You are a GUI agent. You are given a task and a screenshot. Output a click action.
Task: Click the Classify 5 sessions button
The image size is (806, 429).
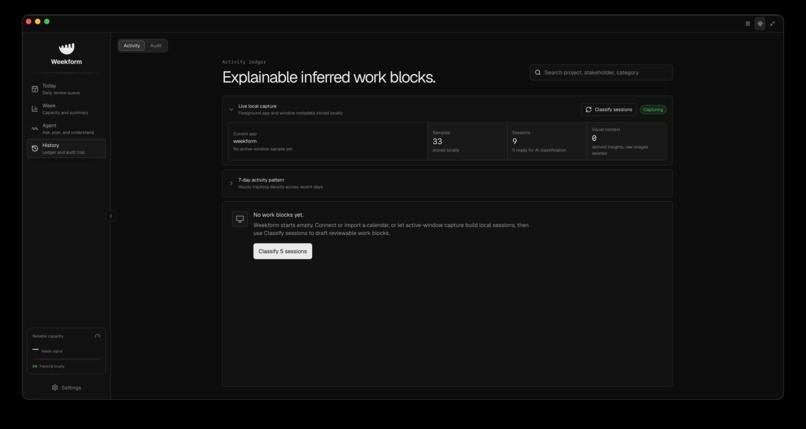click(x=282, y=251)
